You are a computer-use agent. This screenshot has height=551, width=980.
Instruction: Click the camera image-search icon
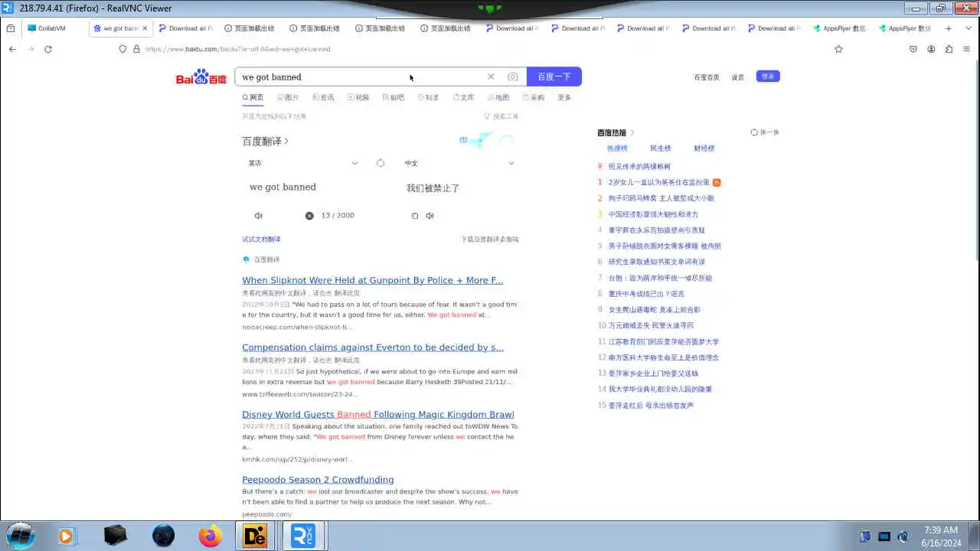[x=512, y=77]
